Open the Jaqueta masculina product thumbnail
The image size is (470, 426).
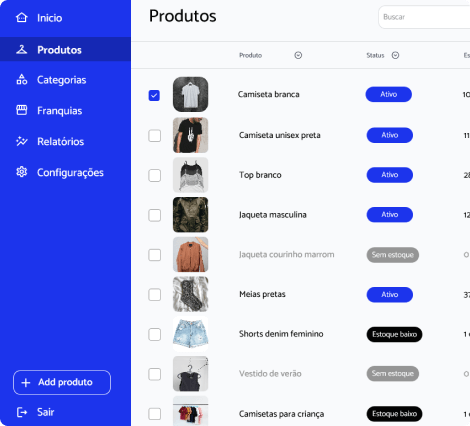pyautogui.click(x=190, y=215)
